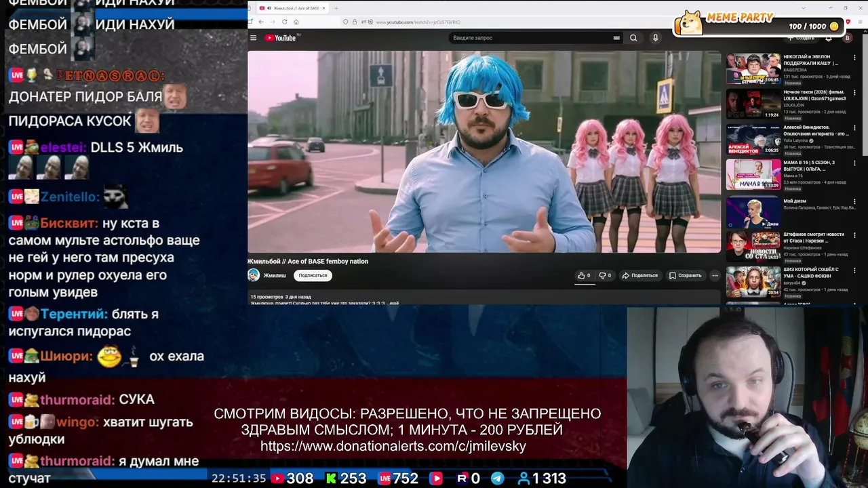
Task: Click the YouTube search magnifier button
Action: coord(633,38)
